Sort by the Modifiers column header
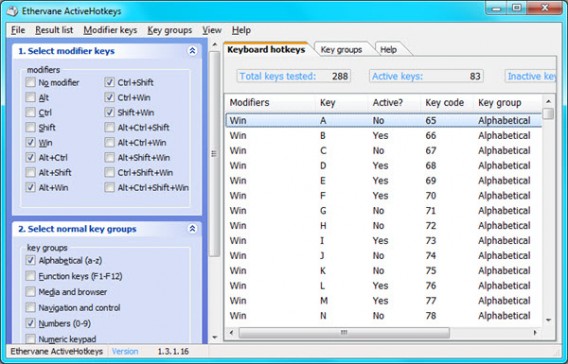 click(270, 102)
